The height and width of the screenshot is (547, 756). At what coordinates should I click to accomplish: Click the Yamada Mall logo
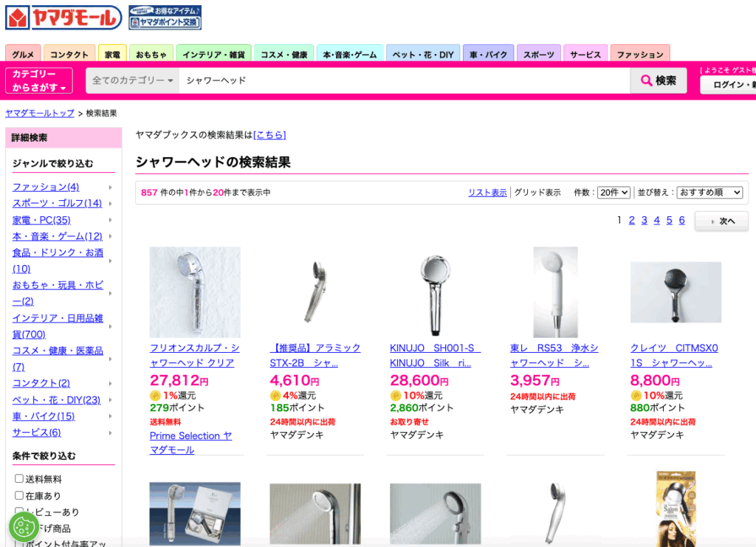pos(63,18)
